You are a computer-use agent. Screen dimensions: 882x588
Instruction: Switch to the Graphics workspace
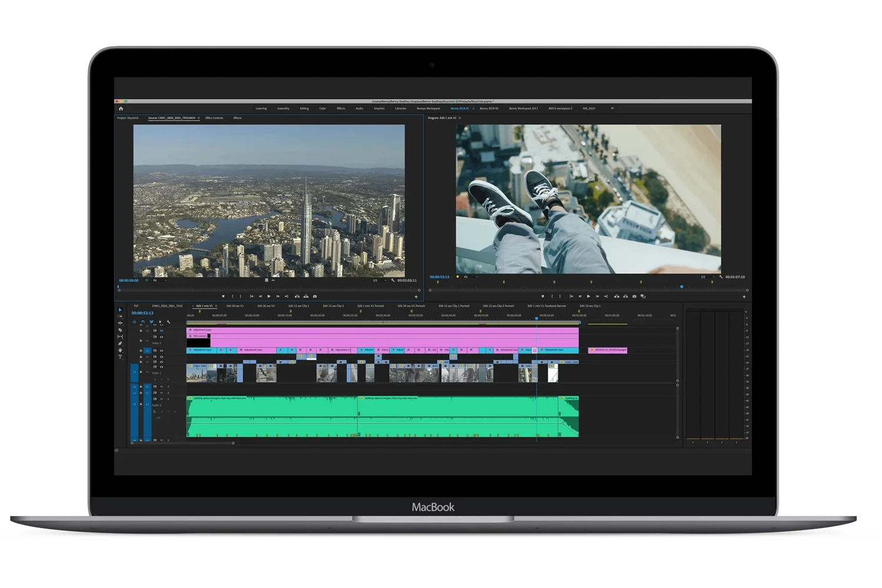(x=379, y=108)
